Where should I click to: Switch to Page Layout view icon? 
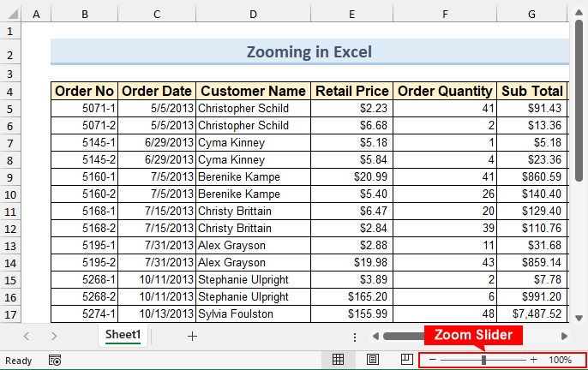click(x=372, y=360)
